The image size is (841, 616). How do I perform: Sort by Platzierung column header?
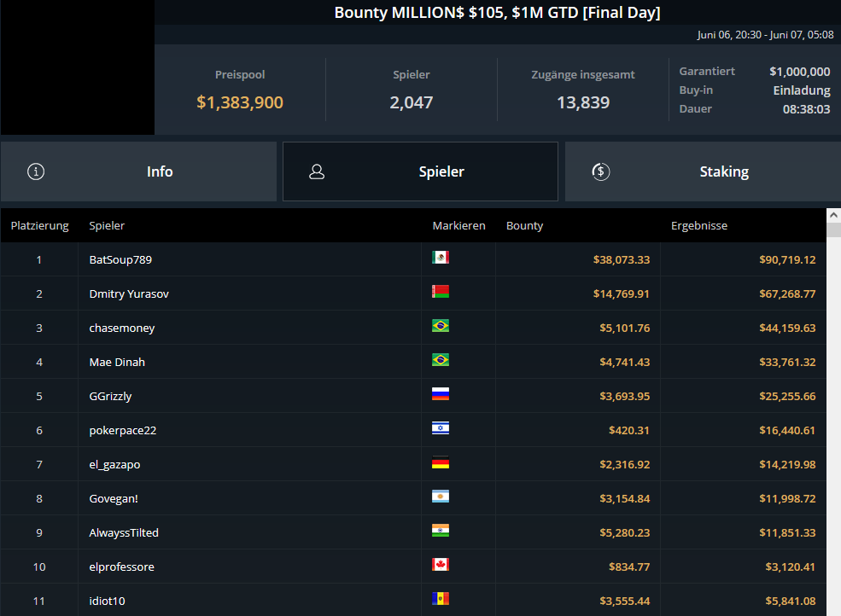click(39, 226)
